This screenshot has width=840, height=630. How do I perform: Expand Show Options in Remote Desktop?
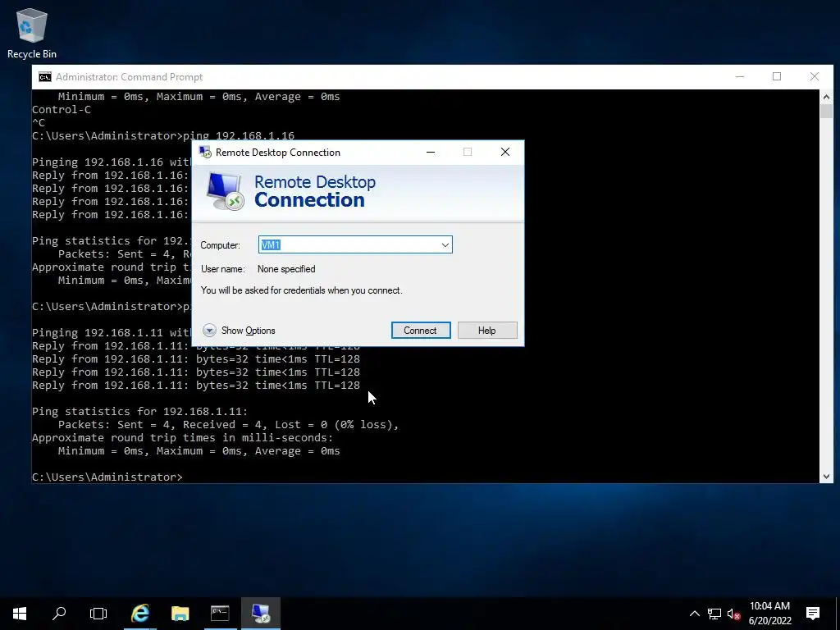239,331
